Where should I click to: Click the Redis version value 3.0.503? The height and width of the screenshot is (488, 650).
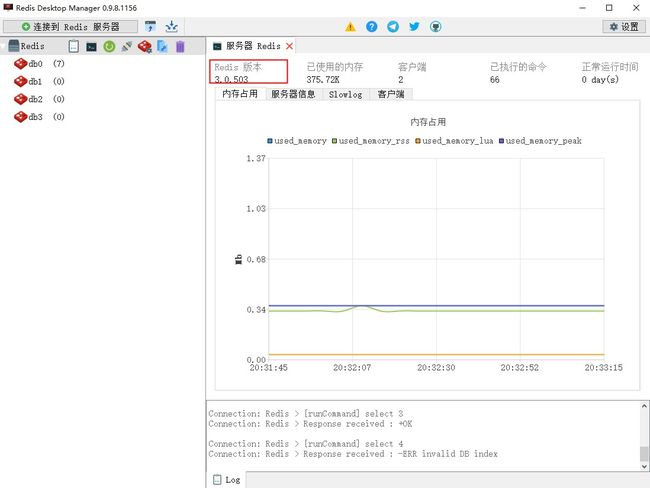click(x=231, y=79)
